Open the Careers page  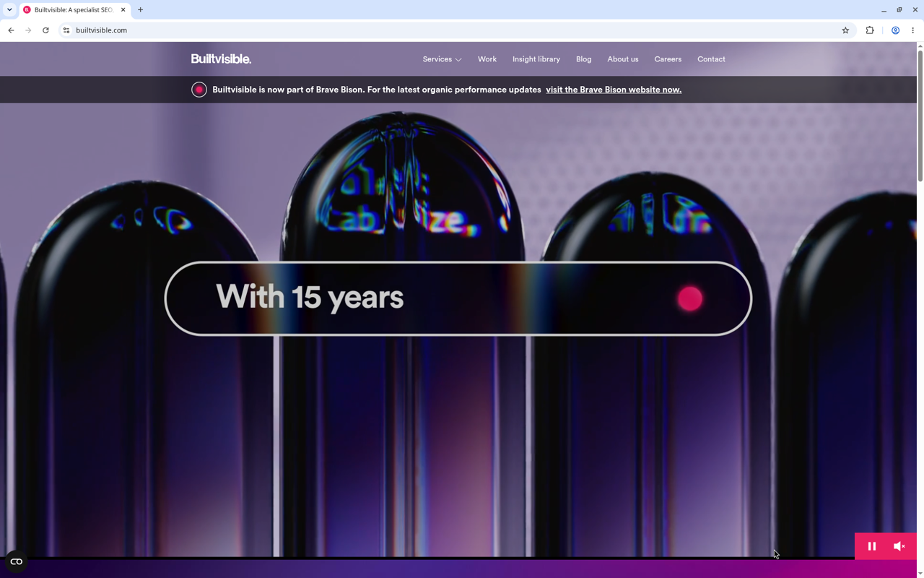pyautogui.click(x=668, y=59)
